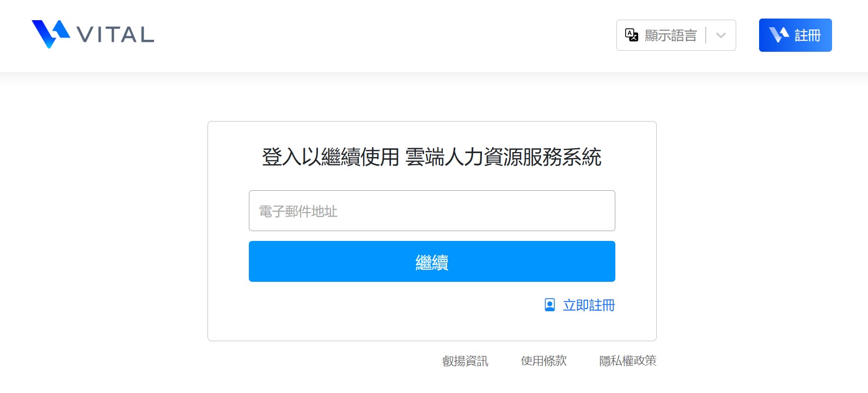Click the 登入以繼續使用 heading text
Image resolution: width=868 pixels, height=393 pixels.
pos(331,158)
